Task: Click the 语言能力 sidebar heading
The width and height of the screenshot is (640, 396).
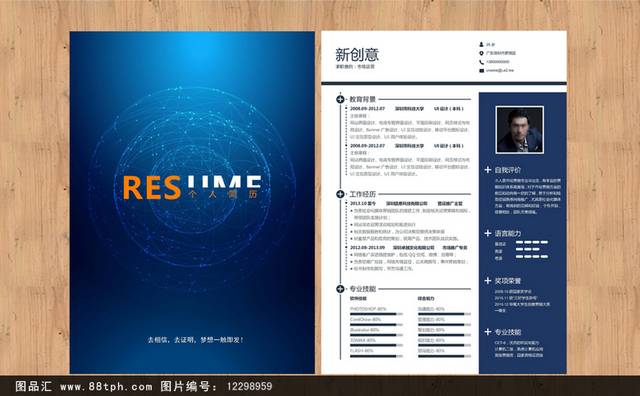Action: (508, 233)
